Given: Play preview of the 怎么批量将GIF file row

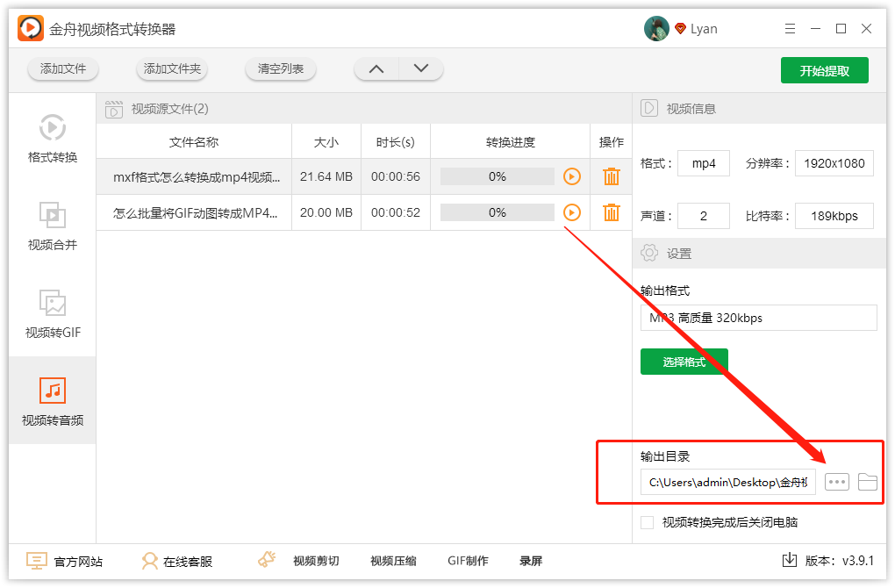Looking at the screenshot, I should click(572, 212).
